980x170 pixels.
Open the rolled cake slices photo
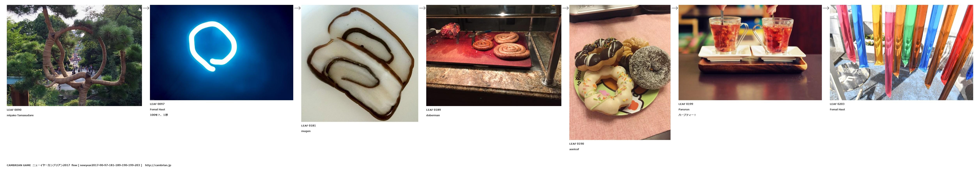[x=360, y=64]
